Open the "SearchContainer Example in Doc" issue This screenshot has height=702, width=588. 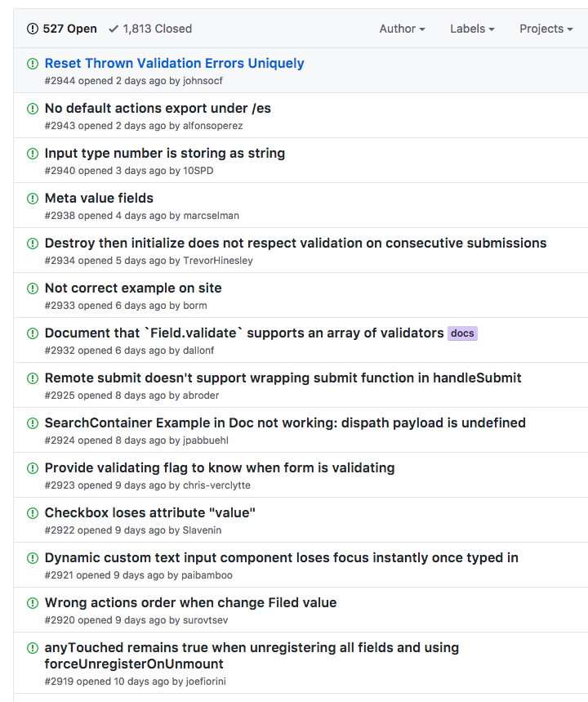285,423
